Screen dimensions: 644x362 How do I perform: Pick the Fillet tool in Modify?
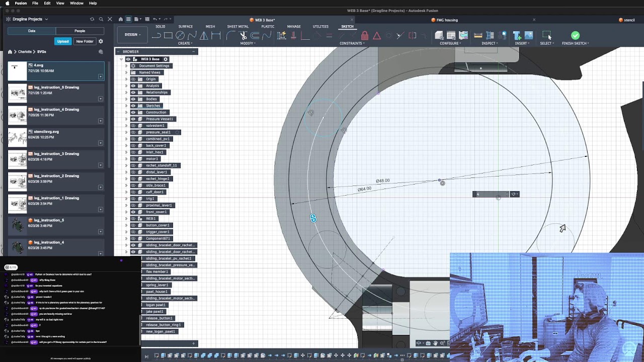pyautogui.click(x=231, y=35)
